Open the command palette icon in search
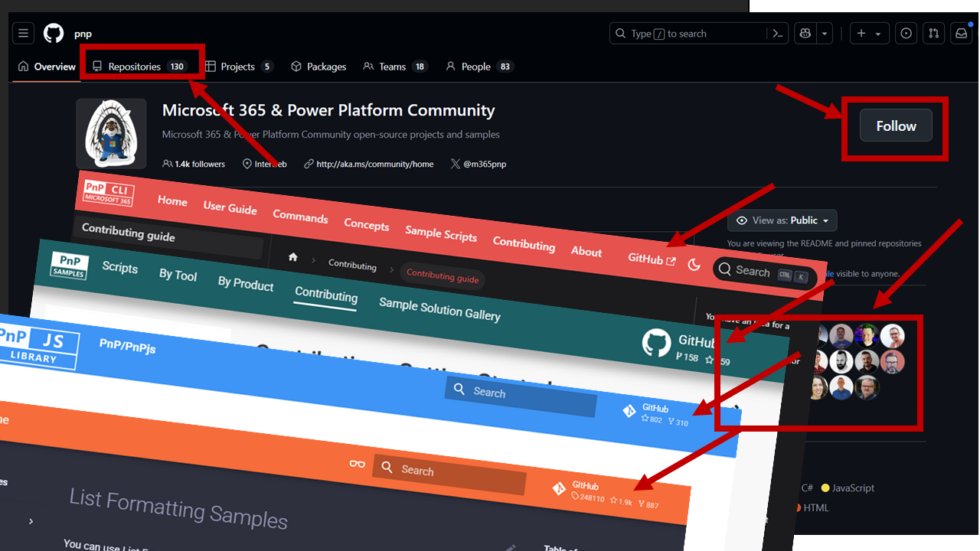 [777, 34]
